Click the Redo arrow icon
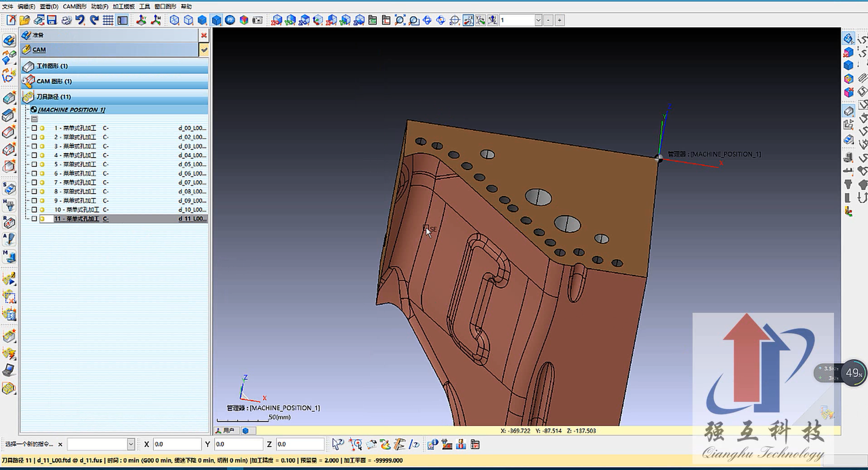The image size is (868, 470). 94,20
